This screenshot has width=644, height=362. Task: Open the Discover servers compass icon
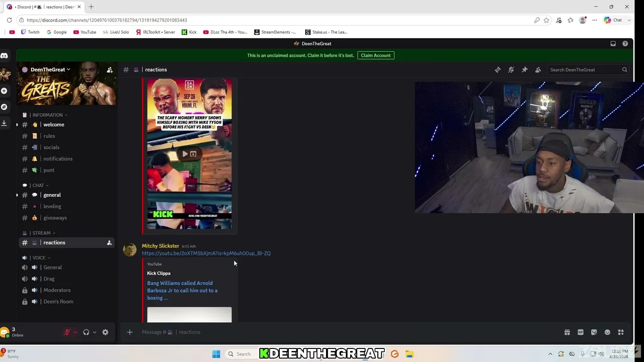pos(4,107)
